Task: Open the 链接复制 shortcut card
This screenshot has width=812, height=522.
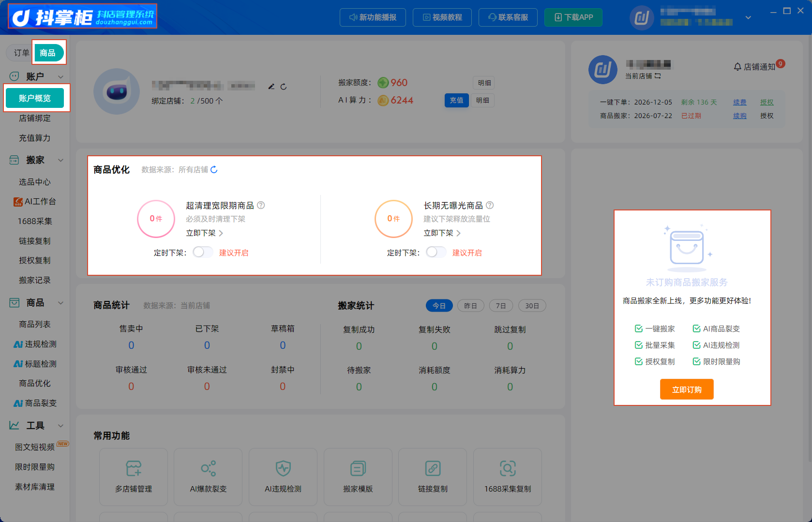Action: click(x=433, y=477)
